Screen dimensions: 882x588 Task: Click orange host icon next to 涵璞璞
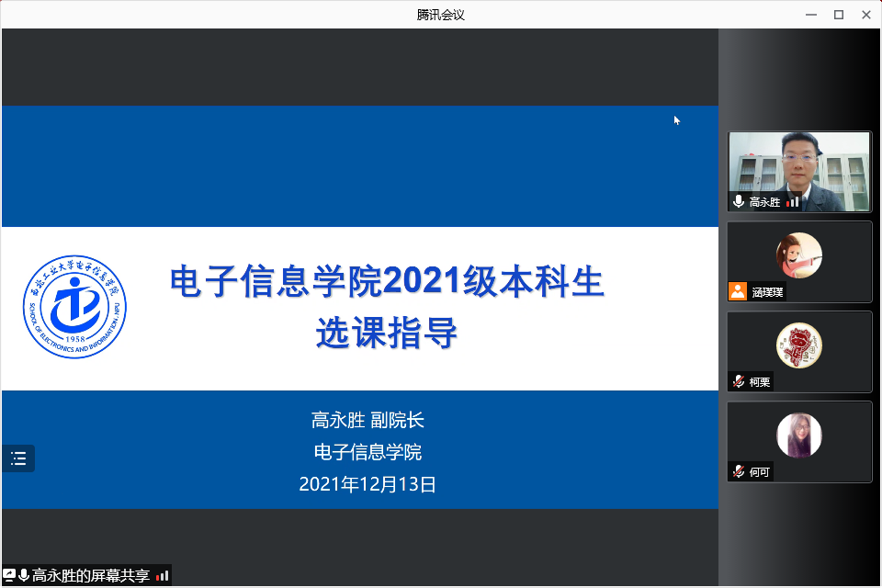click(x=737, y=291)
